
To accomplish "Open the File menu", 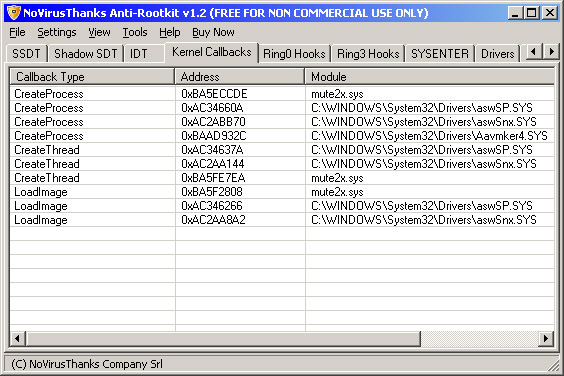I will click(17, 32).
